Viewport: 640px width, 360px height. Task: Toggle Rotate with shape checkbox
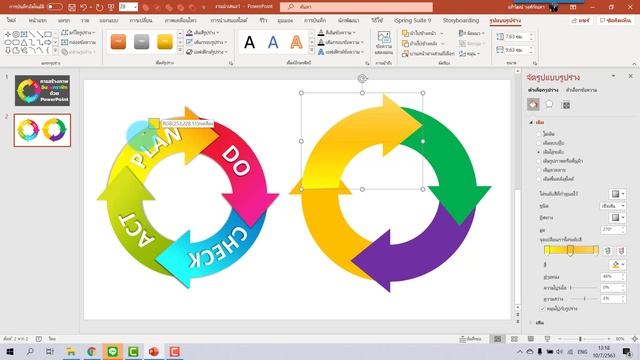(x=542, y=309)
